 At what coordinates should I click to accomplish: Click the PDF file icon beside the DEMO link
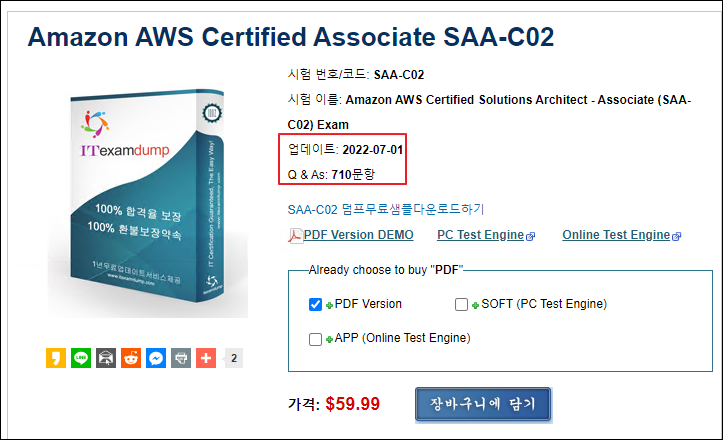295,236
